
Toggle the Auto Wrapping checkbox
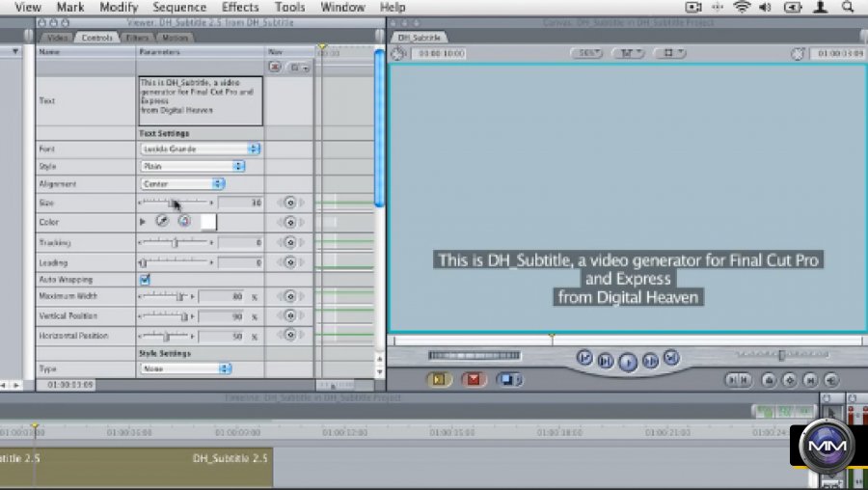click(x=145, y=280)
